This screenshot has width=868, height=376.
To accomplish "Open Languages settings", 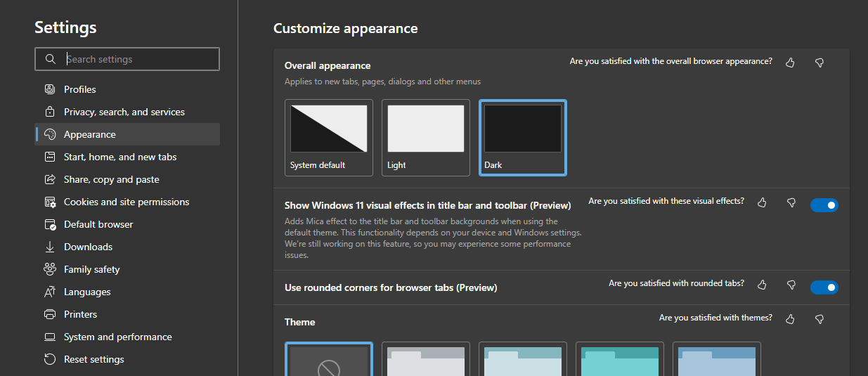I will pos(127,292).
